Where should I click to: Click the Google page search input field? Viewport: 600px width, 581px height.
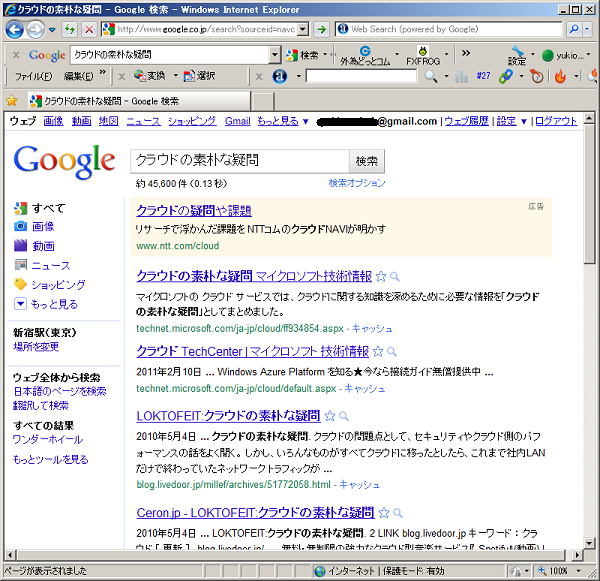[x=240, y=160]
